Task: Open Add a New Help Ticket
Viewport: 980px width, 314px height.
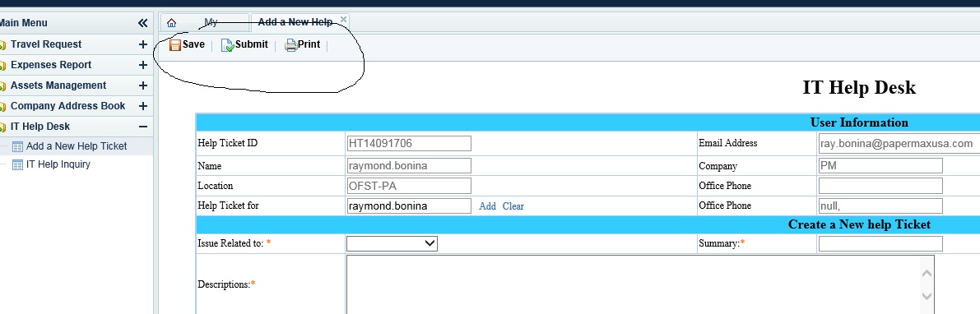Action: click(x=77, y=146)
